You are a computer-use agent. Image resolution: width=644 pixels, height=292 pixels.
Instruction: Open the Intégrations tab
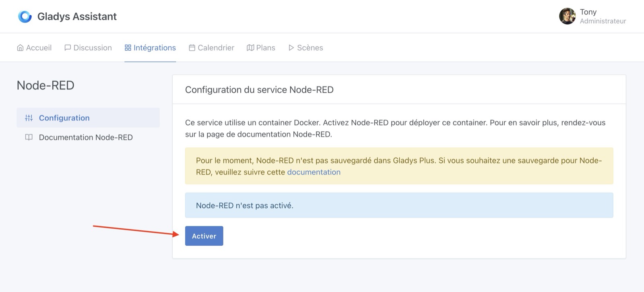point(150,48)
